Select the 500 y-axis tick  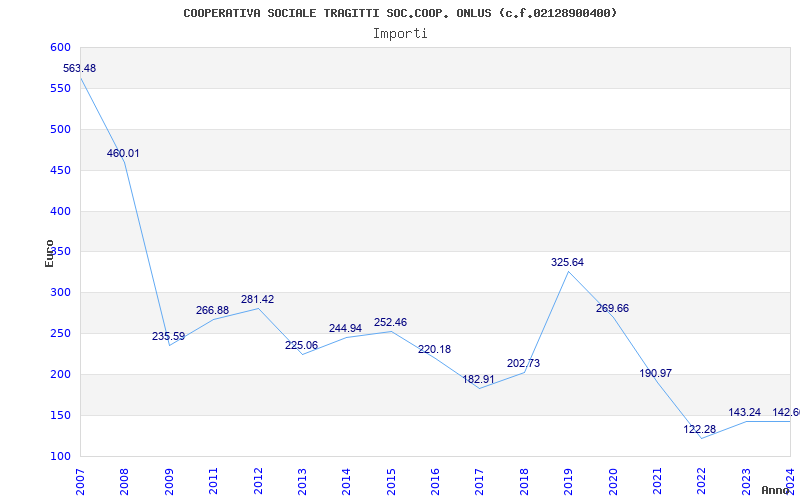click(x=60, y=129)
